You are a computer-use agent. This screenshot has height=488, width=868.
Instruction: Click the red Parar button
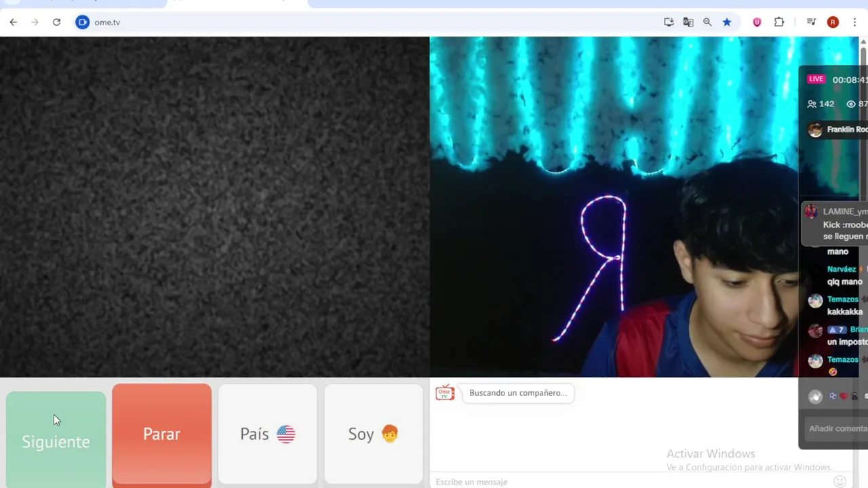161,434
